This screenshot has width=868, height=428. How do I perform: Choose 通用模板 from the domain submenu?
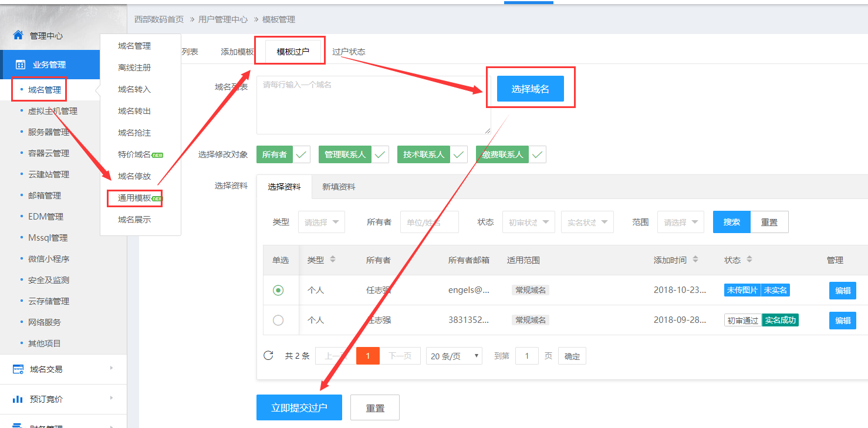coord(134,198)
